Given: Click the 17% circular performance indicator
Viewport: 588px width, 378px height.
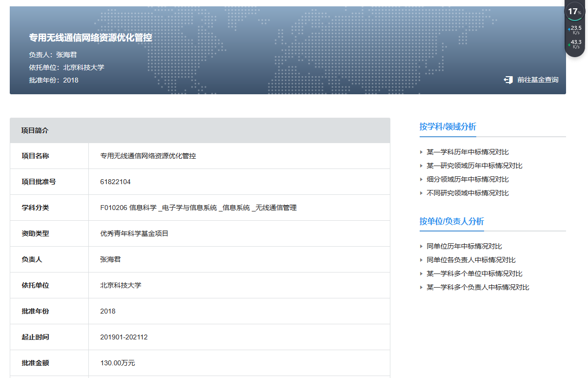Looking at the screenshot, I should [x=574, y=11].
